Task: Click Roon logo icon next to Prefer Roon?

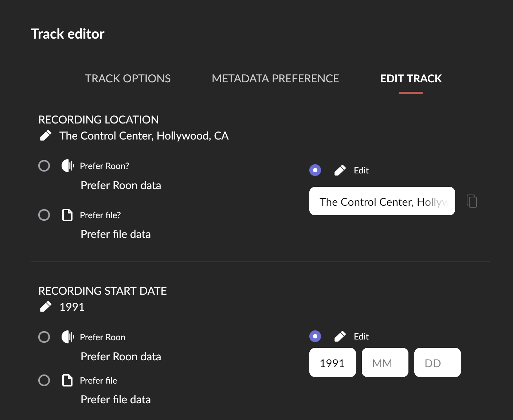Action: (x=68, y=166)
